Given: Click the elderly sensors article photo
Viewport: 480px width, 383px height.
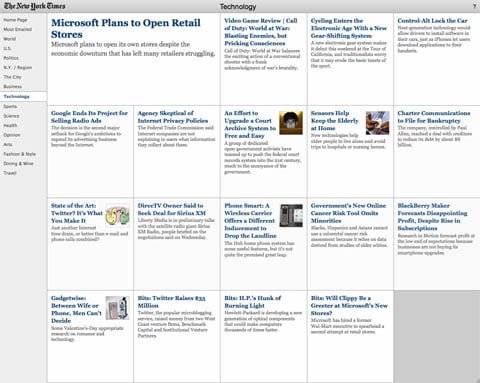Looking at the screenshot, I should [x=378, y=123].
